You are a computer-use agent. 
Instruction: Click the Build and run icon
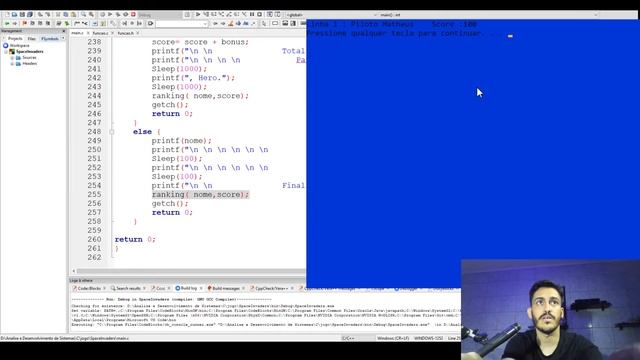pyautogui.click(x=118, y=14)
